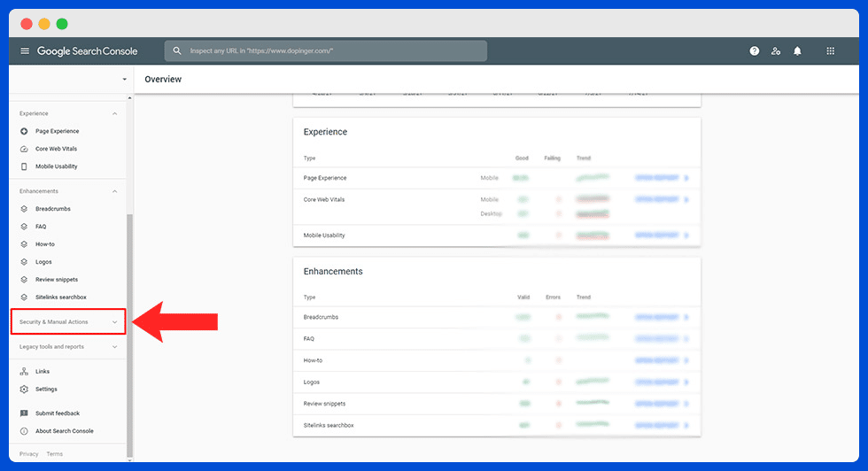
Task: Open report arrow for Breadcrumbs row
Action: [686, 317]
